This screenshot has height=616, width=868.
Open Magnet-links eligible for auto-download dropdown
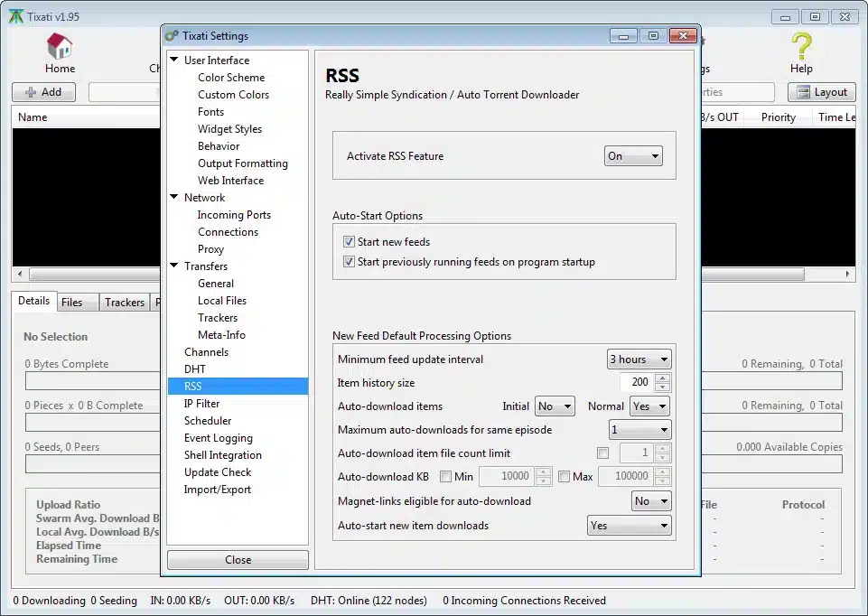click(651, 501)
